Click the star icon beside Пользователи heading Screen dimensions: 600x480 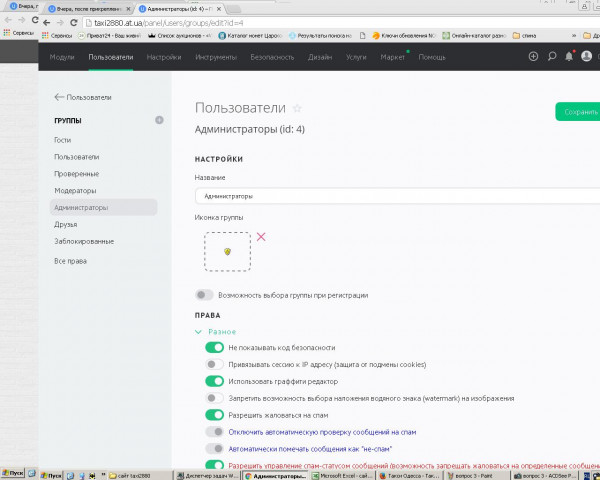pos(297,109)
